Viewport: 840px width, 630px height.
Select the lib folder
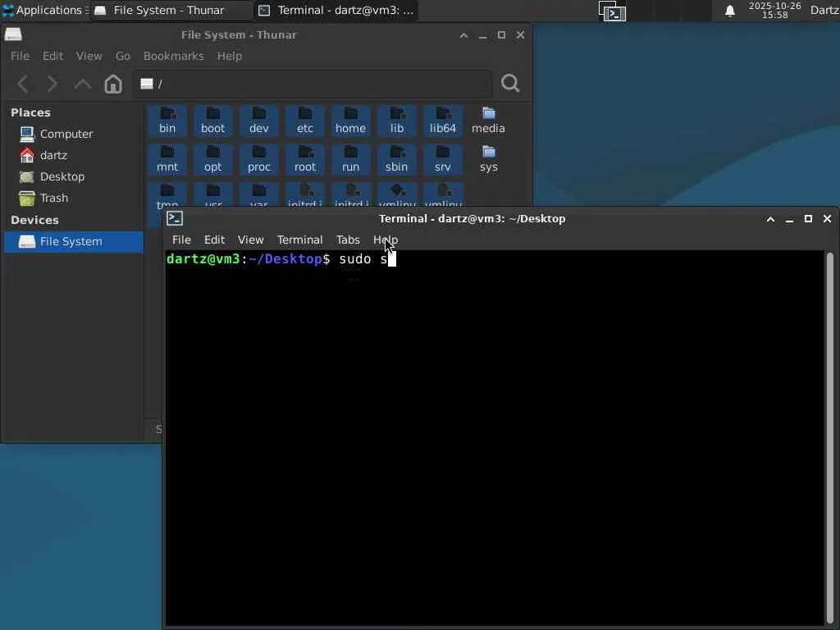point(397,121)
